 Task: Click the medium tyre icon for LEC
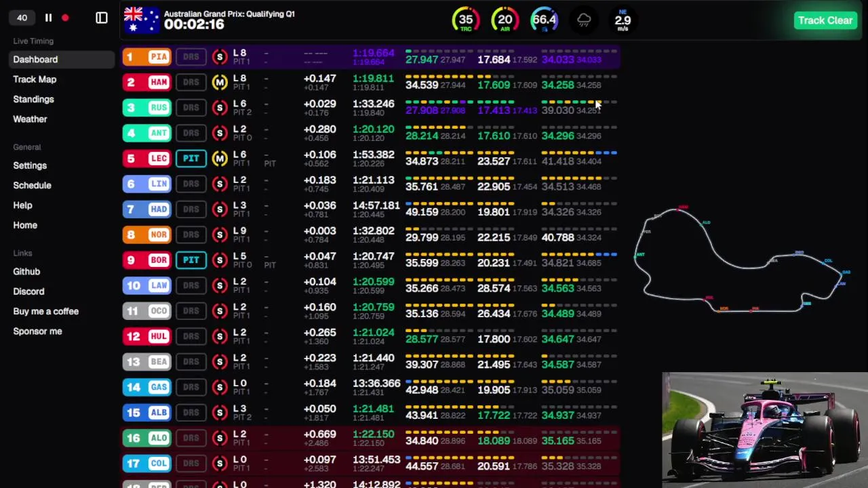click(219, 159)
